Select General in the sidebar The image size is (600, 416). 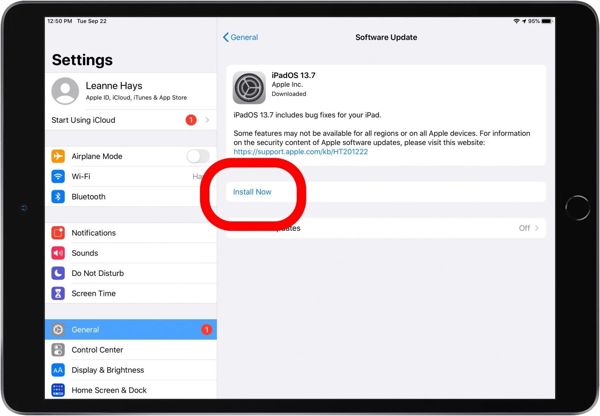(x=131, y=330)
